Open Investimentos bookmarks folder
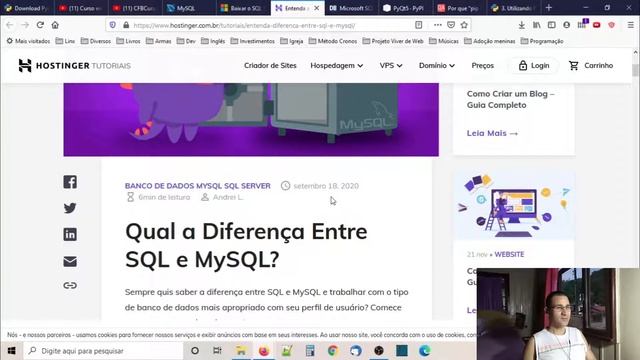This screenshot has height=360, width=640. (253, 41)
